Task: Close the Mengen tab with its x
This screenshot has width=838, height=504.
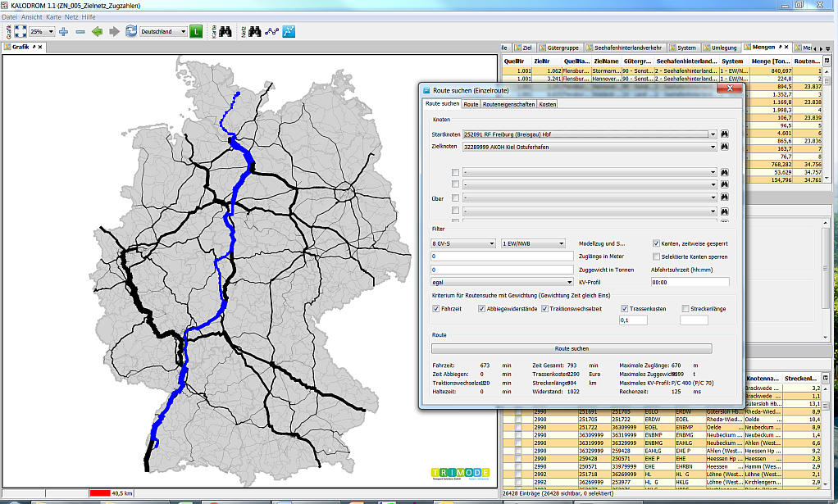Action: pyautogui.click(x=786, y=47)
